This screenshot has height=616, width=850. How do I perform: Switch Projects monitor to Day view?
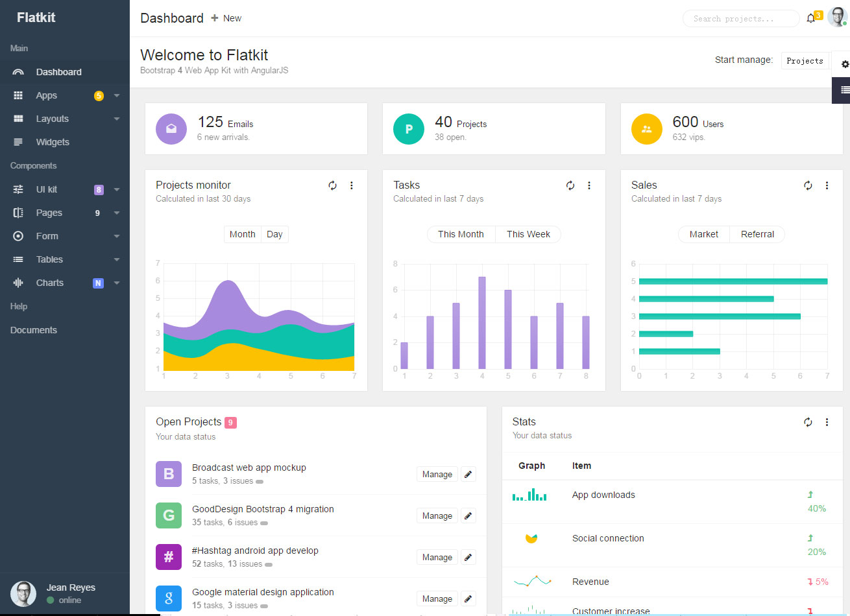(x=274, y=234)
